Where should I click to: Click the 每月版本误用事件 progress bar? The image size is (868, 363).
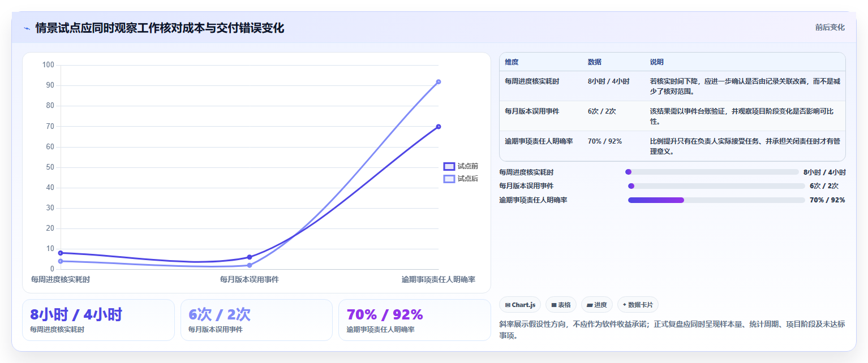tap(716, 186)
